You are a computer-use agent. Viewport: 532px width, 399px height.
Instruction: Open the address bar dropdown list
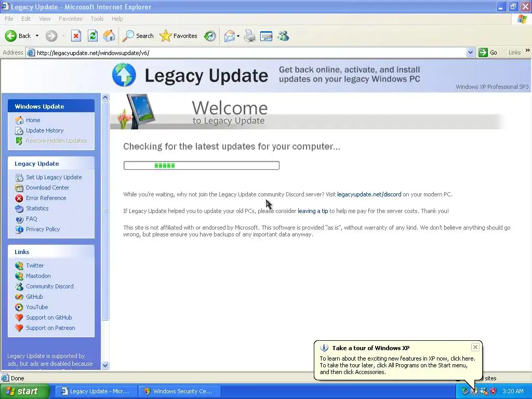pyautogui.click(x=470, y=52)
